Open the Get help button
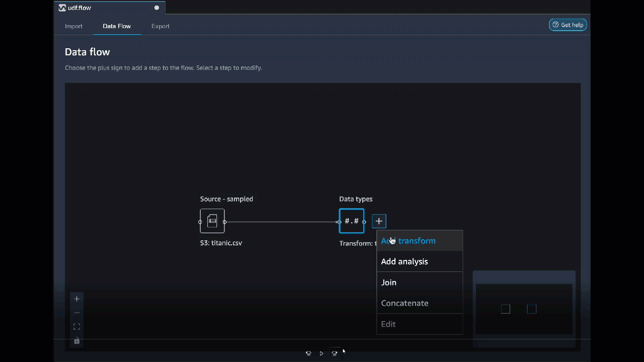 click(x=568, y=25)
